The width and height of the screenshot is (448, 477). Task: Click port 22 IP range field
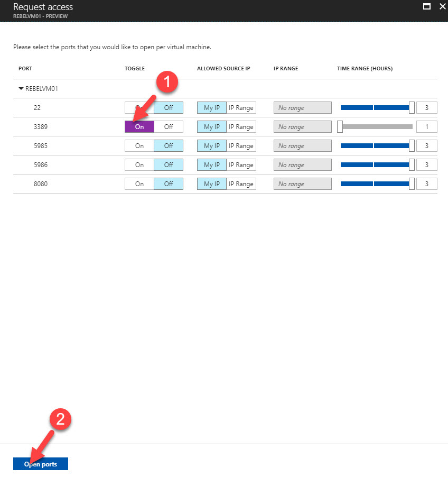302,108
